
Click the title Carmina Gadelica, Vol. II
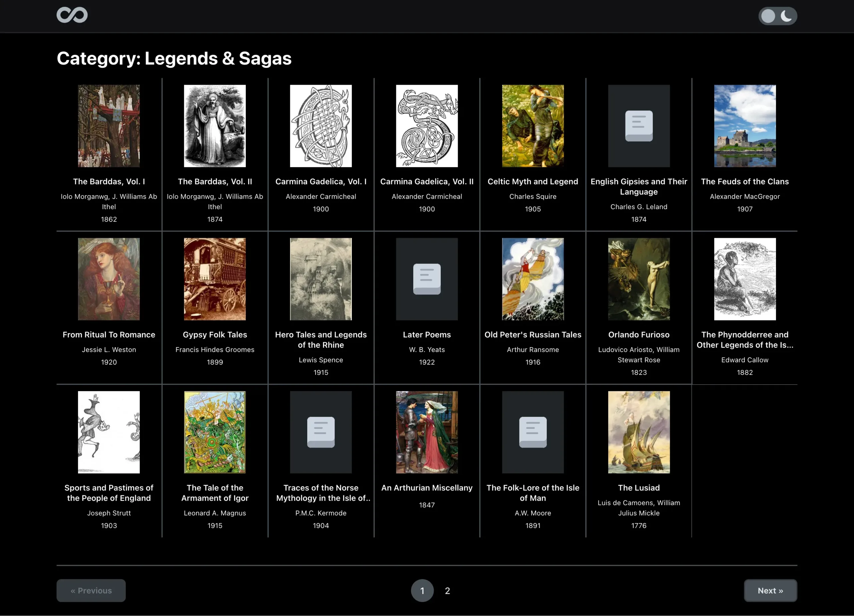pyautogui.click(x=427, y=181)
